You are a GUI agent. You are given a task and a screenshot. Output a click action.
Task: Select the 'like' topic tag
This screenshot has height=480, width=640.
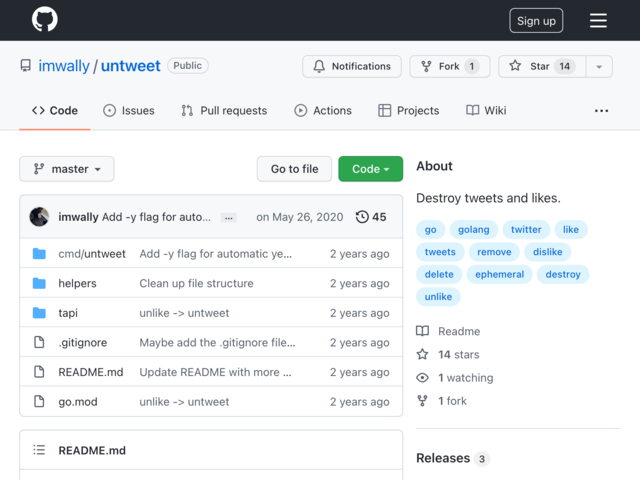tap(571, 229)
